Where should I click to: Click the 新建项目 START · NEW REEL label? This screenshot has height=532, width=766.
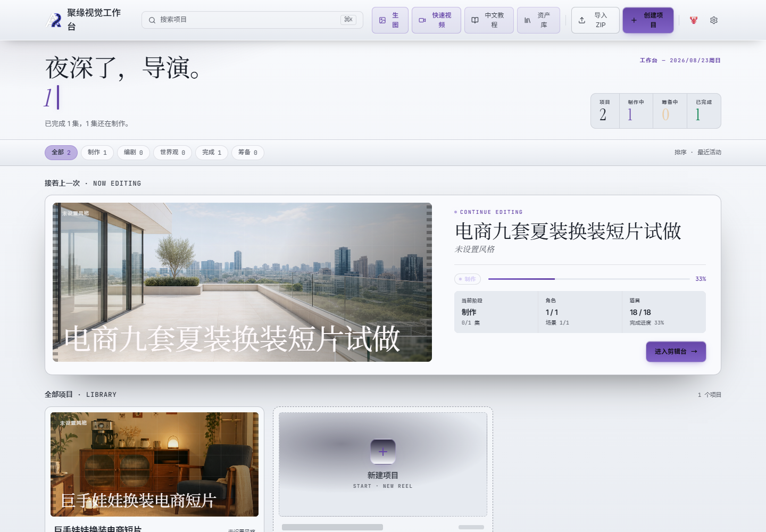[383, 480]
